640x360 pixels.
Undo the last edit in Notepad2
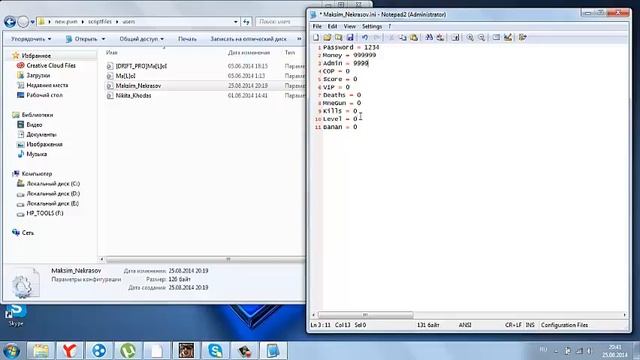(364, 38)
